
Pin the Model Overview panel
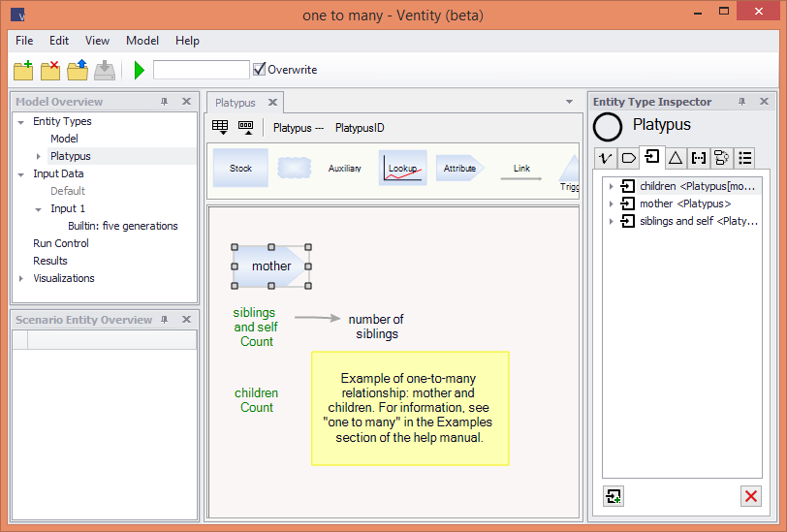pyautogui.click(x=164, y=102)
